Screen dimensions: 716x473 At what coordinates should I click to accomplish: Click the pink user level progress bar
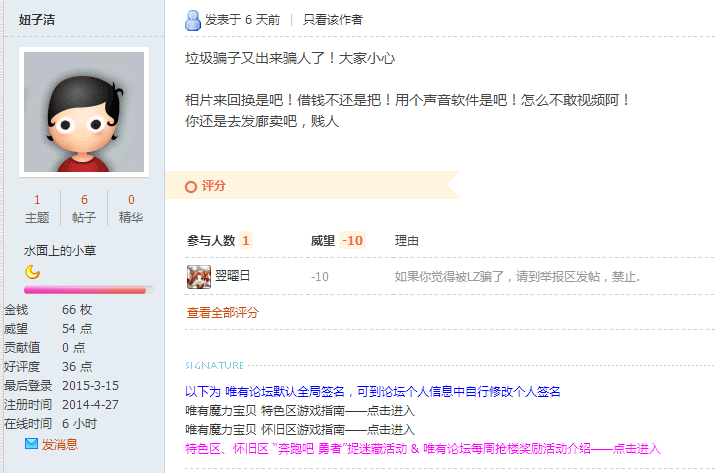[x=89, y=290]
